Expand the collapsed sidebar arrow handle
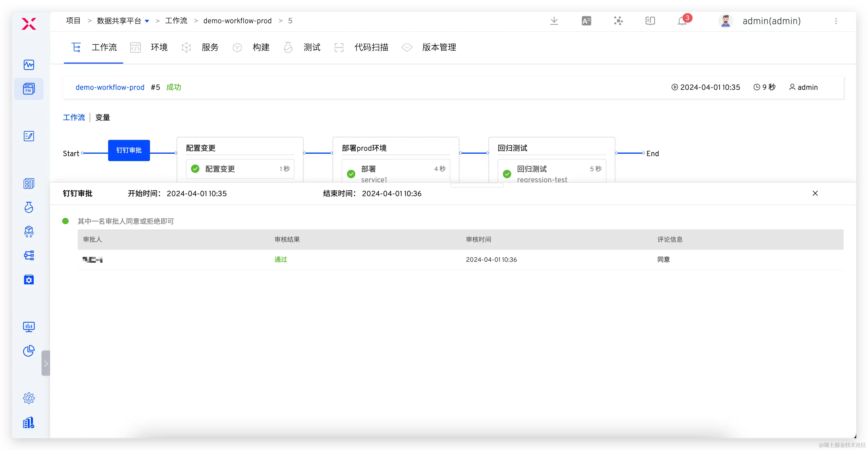The width and height of the screenshot is (868, 450). coord(46,363)
